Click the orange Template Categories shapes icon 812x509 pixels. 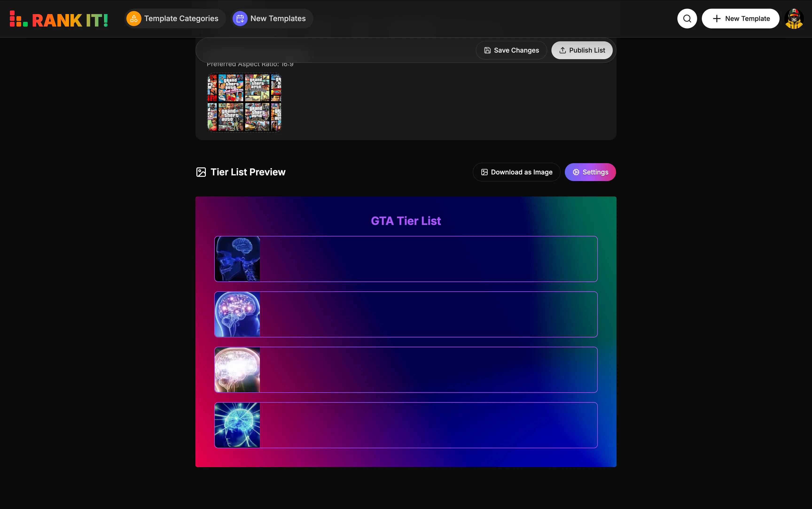click(x=134, y=19)
